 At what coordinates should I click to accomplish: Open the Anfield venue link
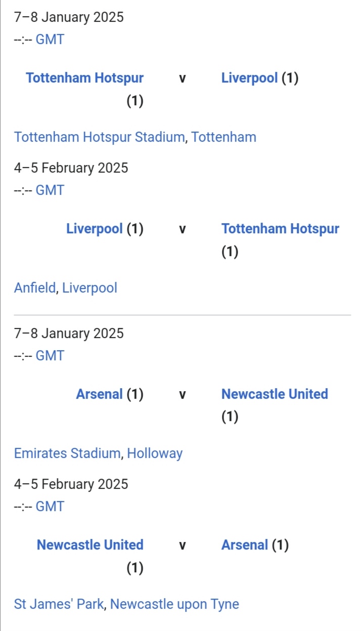coord(35,288)
